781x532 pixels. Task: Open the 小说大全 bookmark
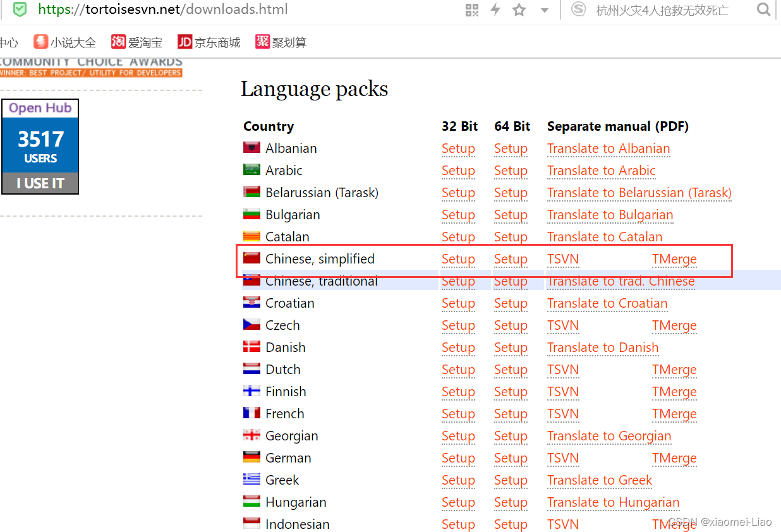tap(65, 42)
